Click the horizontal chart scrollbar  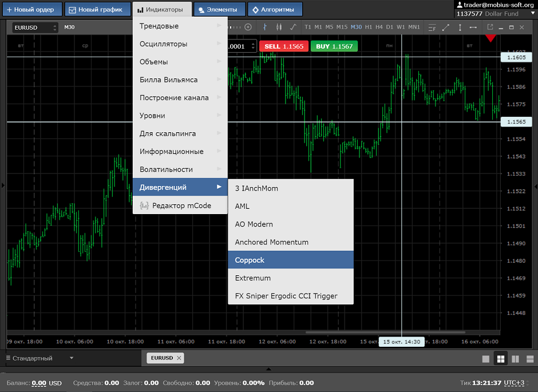pos(385,332)
